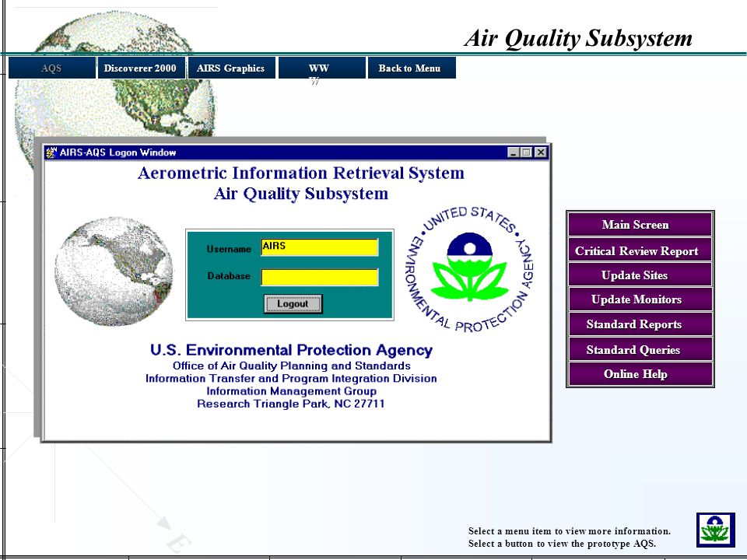Click 'Information Transfer and Program Integration Division'
The height and width of the screenshot is (560, 747).
click(291, 379)
